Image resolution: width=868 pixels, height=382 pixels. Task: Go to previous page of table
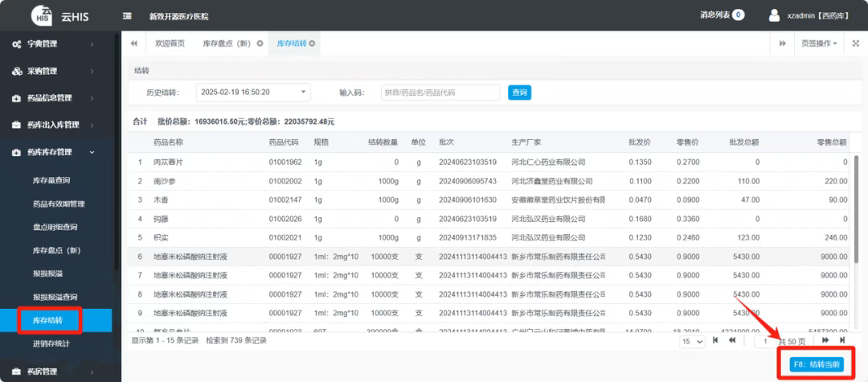(732, 340)
